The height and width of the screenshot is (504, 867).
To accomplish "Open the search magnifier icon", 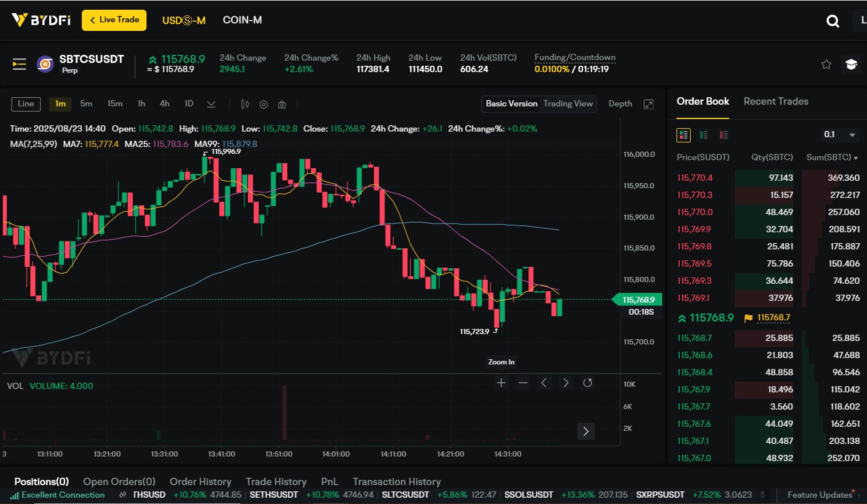I will click(833, 22).
